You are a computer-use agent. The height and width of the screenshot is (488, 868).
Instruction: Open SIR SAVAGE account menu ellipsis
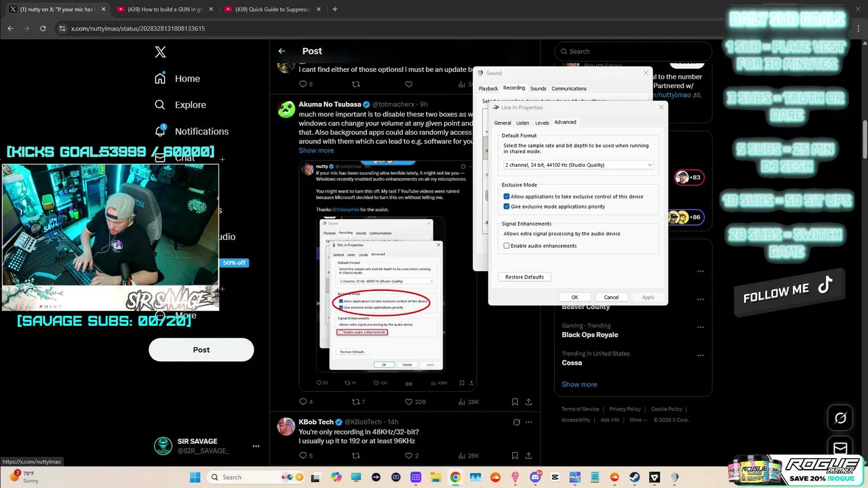click(x=256, y=446)
